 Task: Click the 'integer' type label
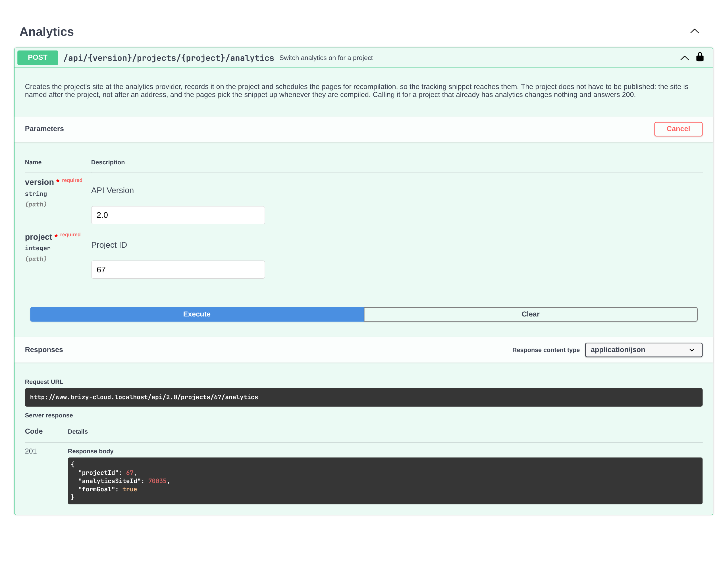[38, 248]
